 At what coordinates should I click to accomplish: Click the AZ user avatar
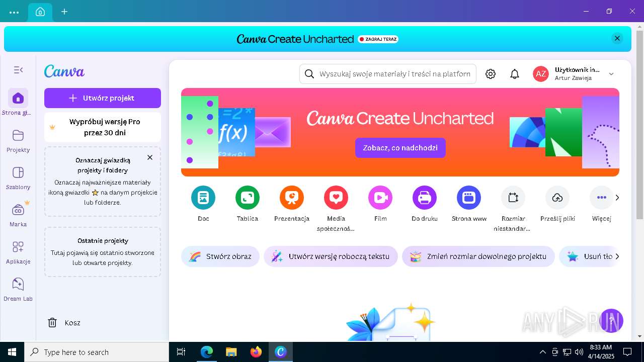click(x=541, y=74)
